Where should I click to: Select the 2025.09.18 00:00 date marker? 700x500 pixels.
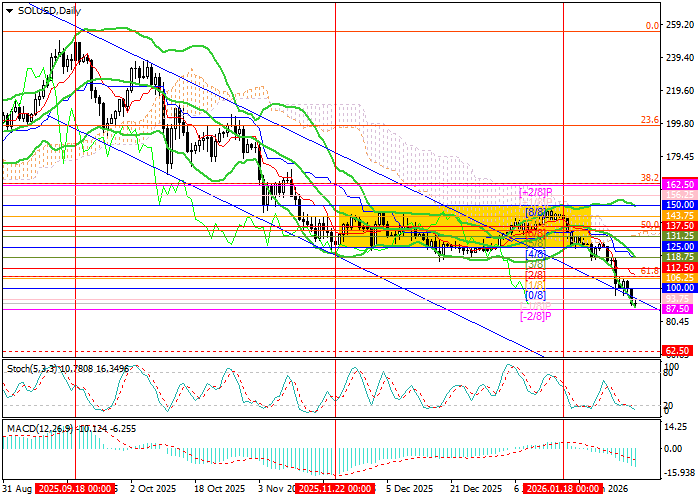pos(75,489)
